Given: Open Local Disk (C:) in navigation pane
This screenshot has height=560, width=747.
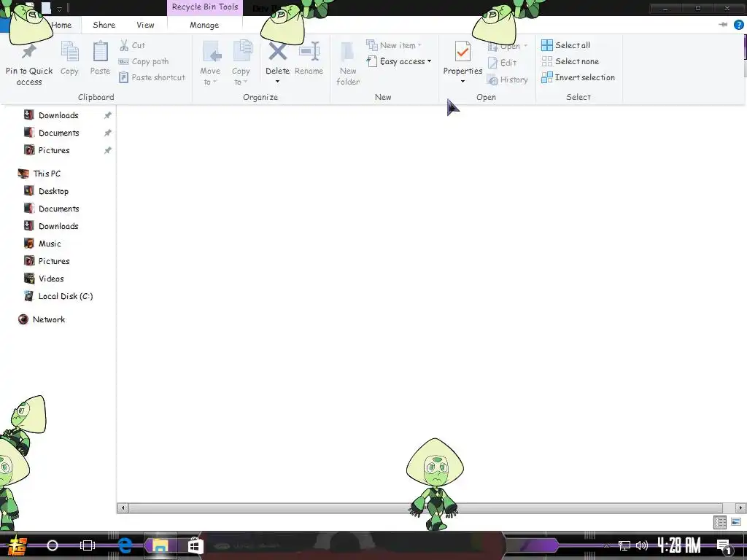Looking at the screenshot, I should tap(65, 296).
